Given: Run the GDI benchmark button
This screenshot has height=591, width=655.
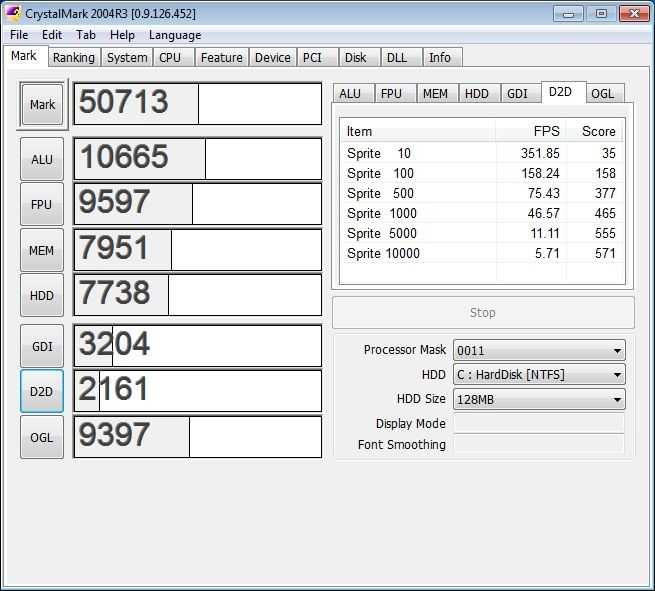Looking at the screenshot, I should tap(42, 347).
